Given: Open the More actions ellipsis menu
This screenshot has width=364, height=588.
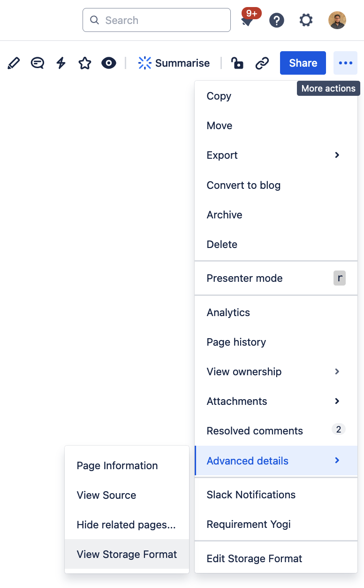Looking at the screenshot, I should click(345, 63).
